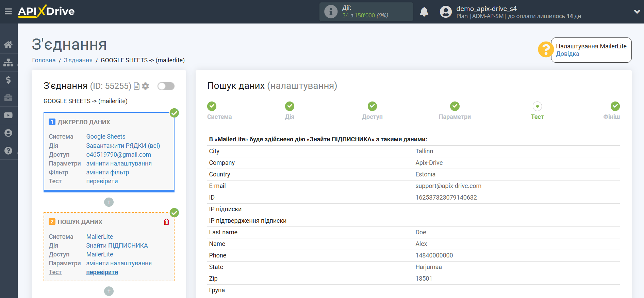
Task: Click ДЖЕРЕЛО ДАНИХ block header
Action: pyautogui.click(x=84, y=122)
